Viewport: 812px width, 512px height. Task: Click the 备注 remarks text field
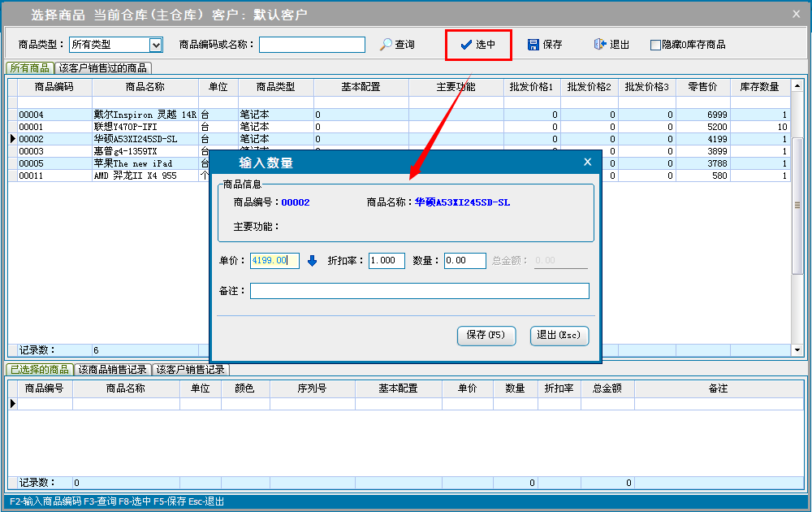[x=419, y=291]
